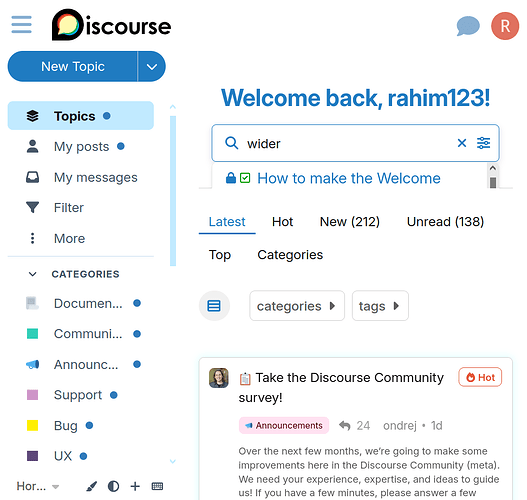
Task: Open the New Topic dropdown arrow
Action: point(152,67)
